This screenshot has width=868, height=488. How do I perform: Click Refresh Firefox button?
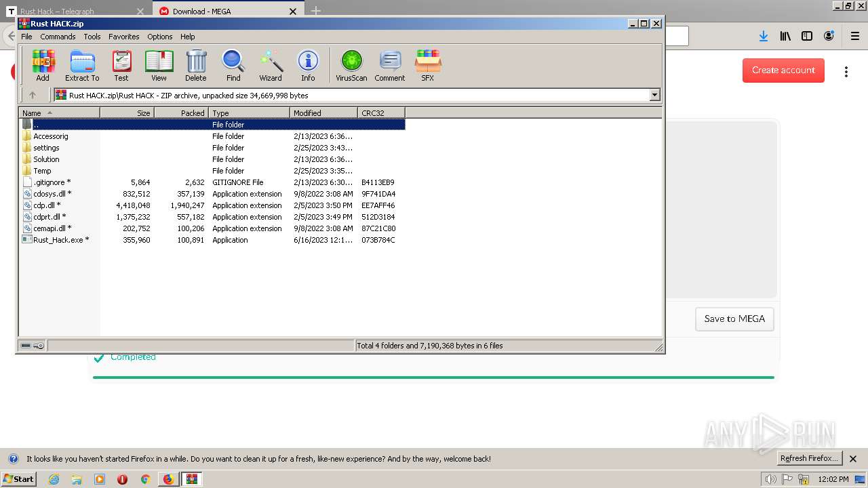pos(809,458)
